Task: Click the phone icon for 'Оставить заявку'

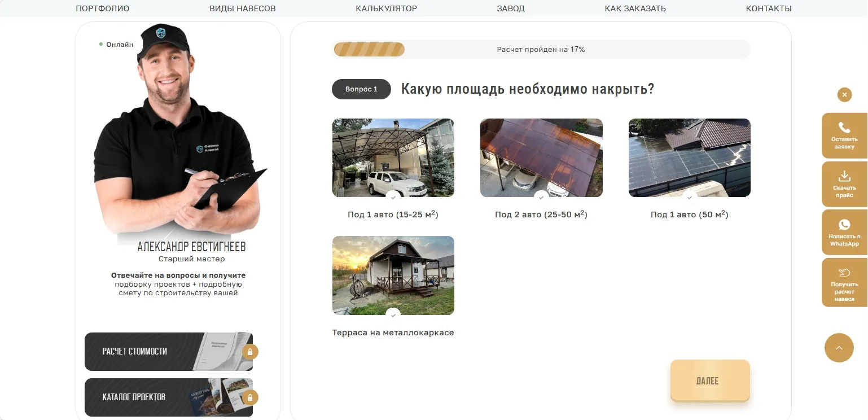Action: (844, 128)
